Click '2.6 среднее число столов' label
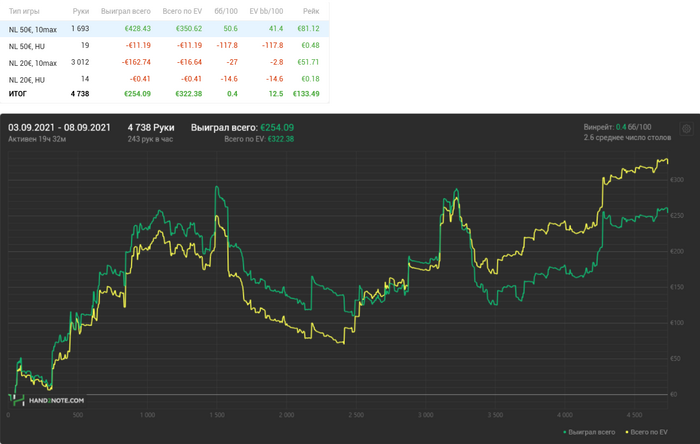 [627, 137]
